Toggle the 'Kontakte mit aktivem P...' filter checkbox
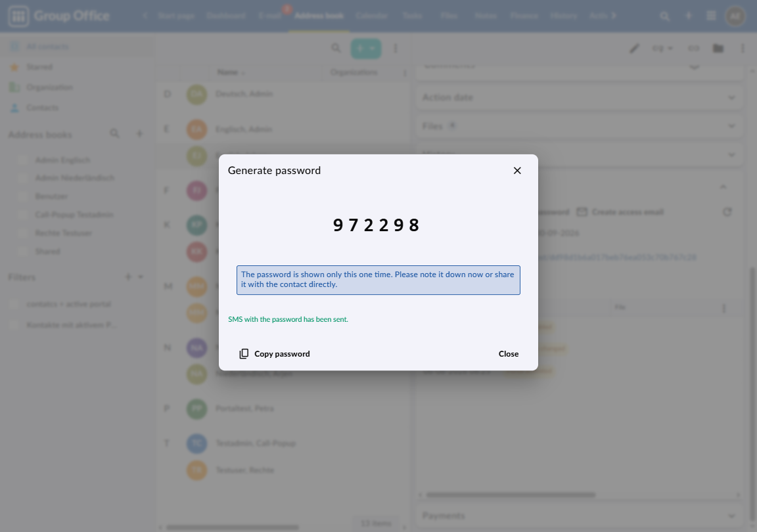 click(x=14, y=325)
